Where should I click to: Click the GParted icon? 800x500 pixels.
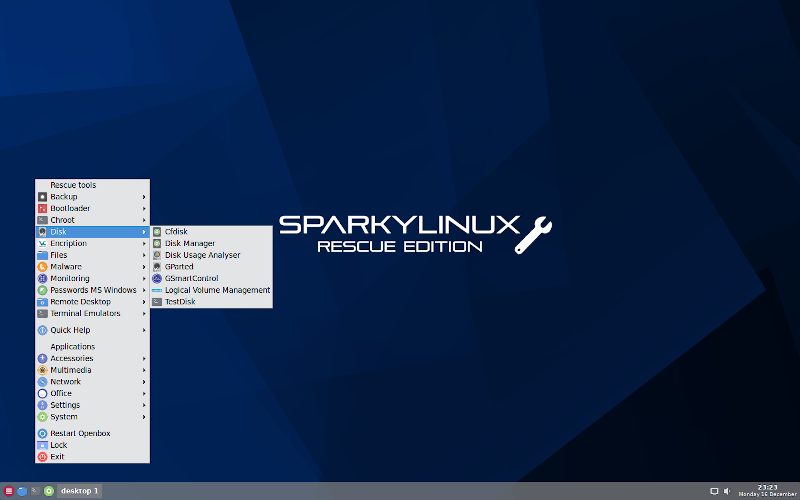(157, 267)
